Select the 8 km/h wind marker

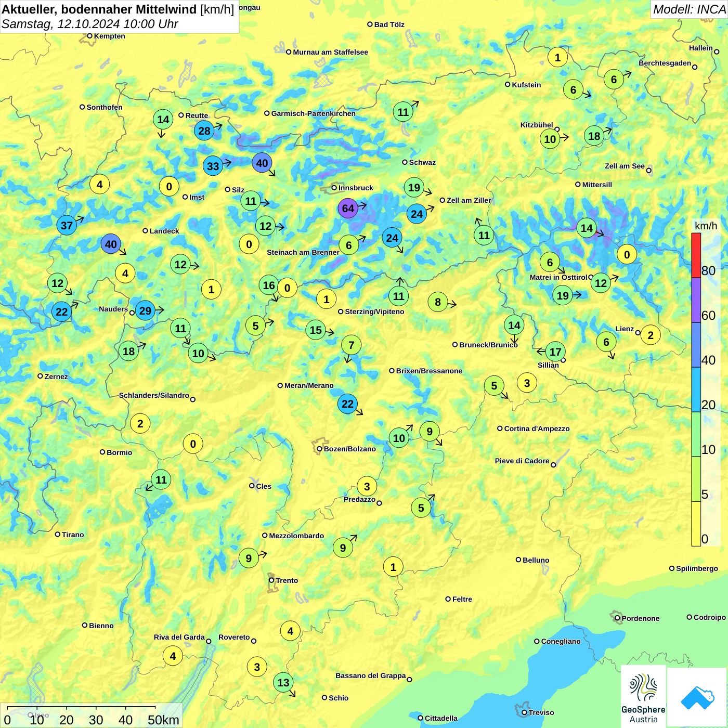click(x=438, y=302)
